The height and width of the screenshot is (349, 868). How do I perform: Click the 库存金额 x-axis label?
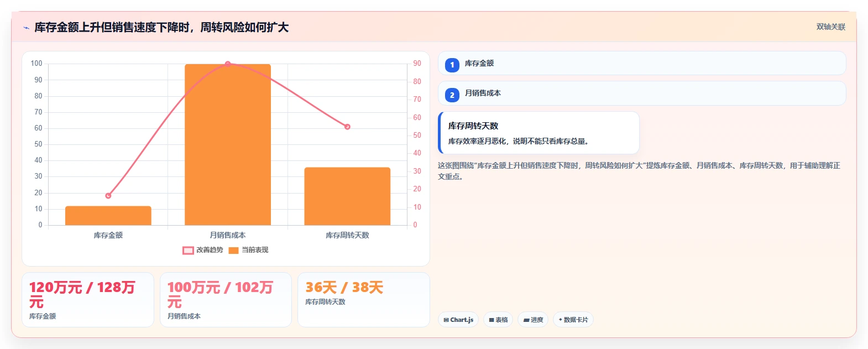(108, 236)
